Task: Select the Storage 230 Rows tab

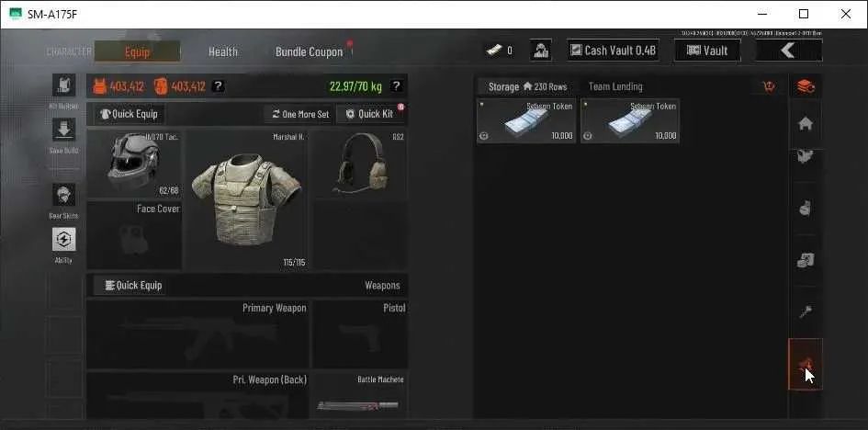Action: coord(527,87)
